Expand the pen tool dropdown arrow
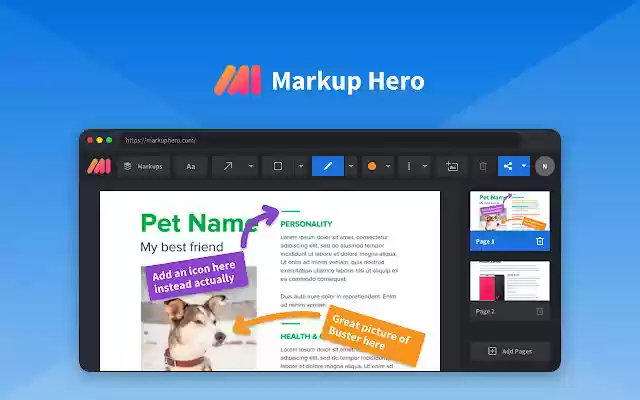 click(351, 166)
